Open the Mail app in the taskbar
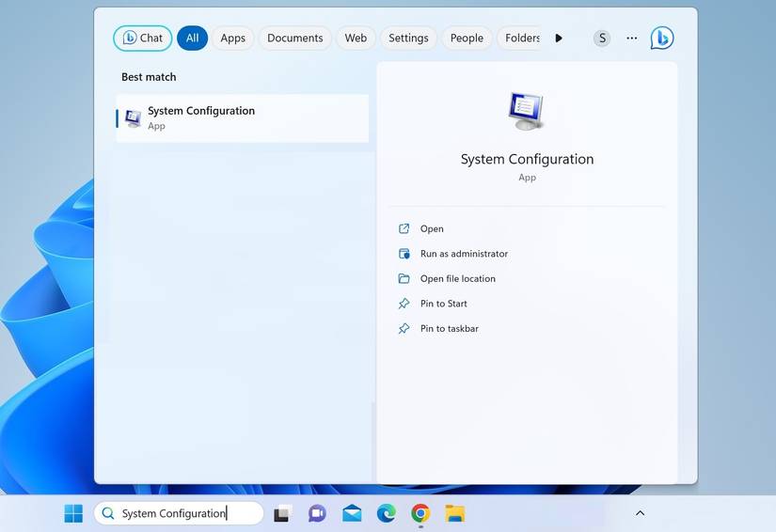This screenshot has width=776, height=532. (x=352, y=513)
